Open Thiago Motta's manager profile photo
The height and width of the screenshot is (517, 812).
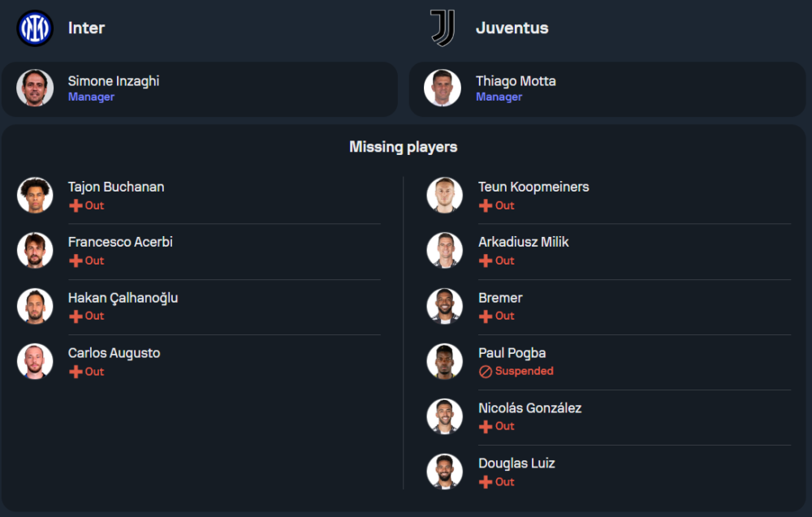click(x=443, y=88)
